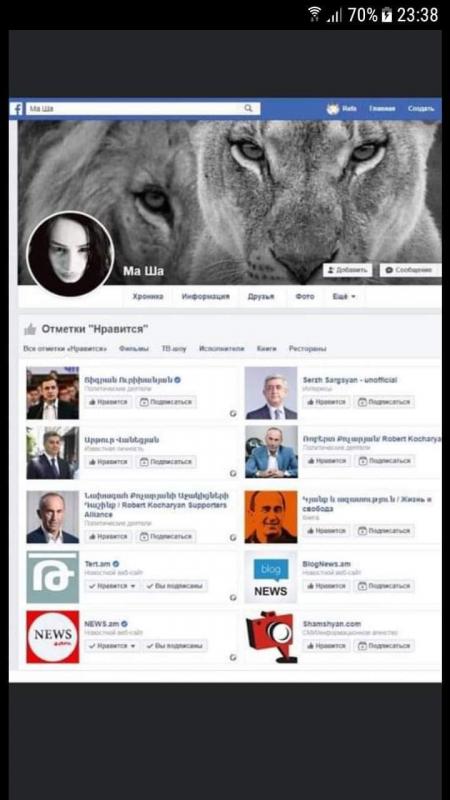
Task: Click the user avatar in top bar
Action: point(333,109)
